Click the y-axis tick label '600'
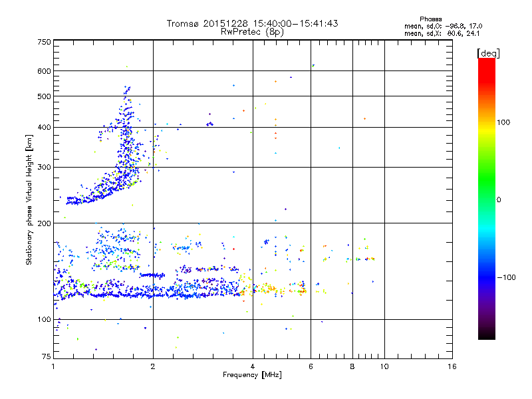The width and height of the screenshot is (532, 399). click(44, 71)
